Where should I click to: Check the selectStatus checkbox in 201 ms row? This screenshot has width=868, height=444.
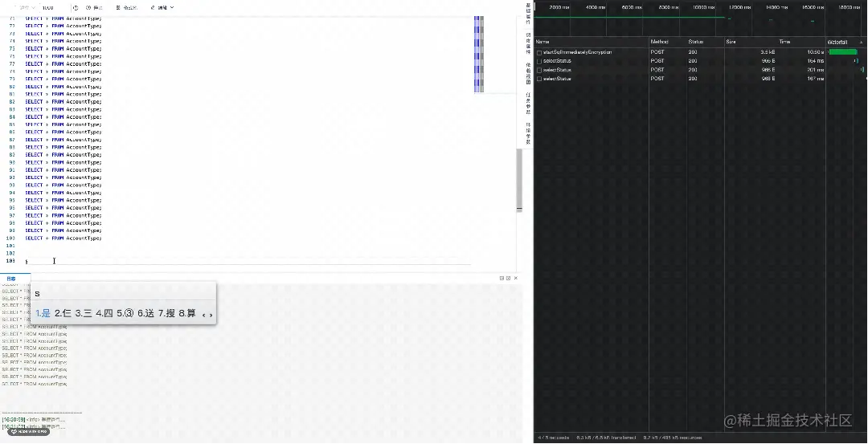[539, 70]
